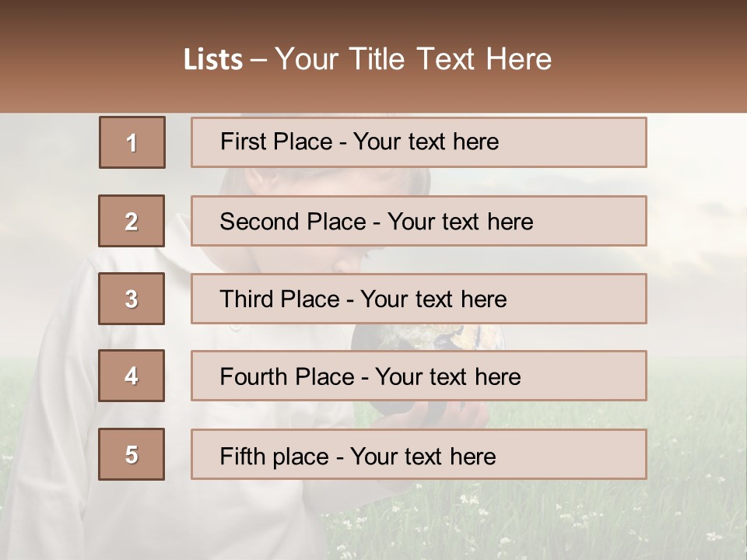Click the number 5 square
The image size is (747, 560).
[132, 454]
